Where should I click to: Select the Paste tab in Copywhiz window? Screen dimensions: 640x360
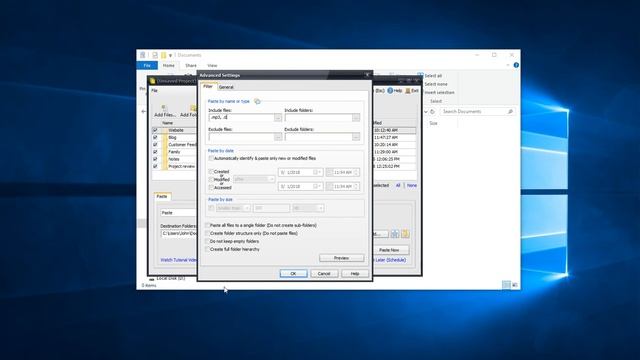point(162,196)
